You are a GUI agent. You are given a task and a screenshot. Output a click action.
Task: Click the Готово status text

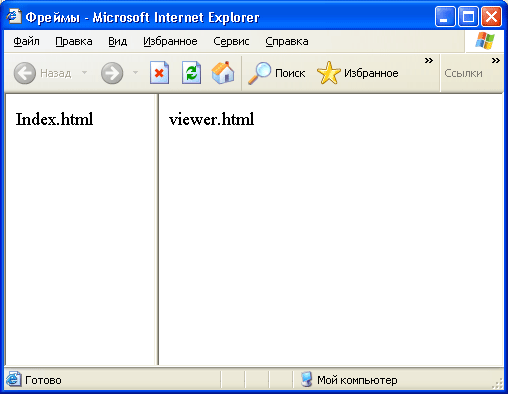[43, 380]
